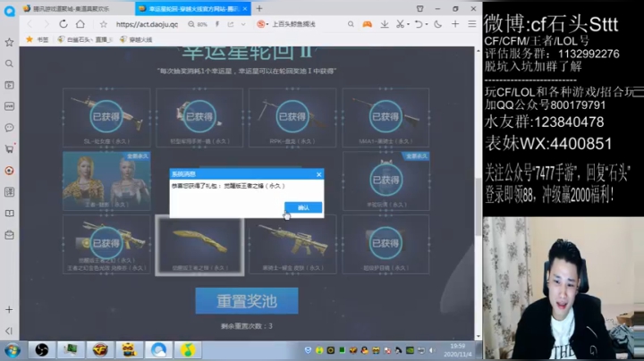Click the share icon in the address bar
Screen dimensions: 644x361
[231, 24]
